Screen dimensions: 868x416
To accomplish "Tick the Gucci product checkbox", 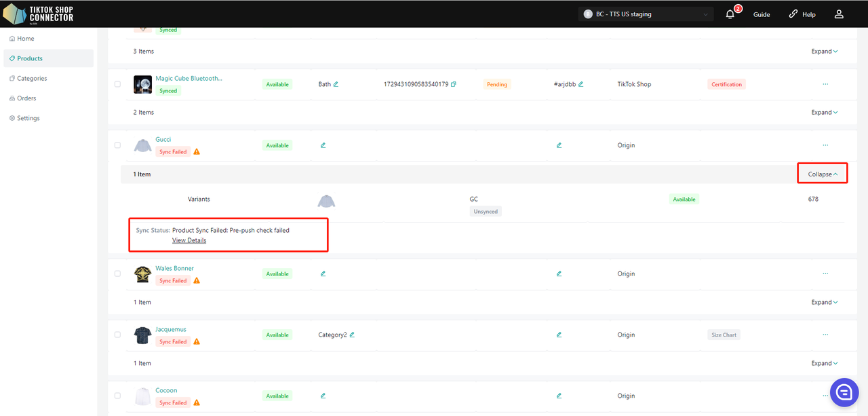I will [117, 145].
